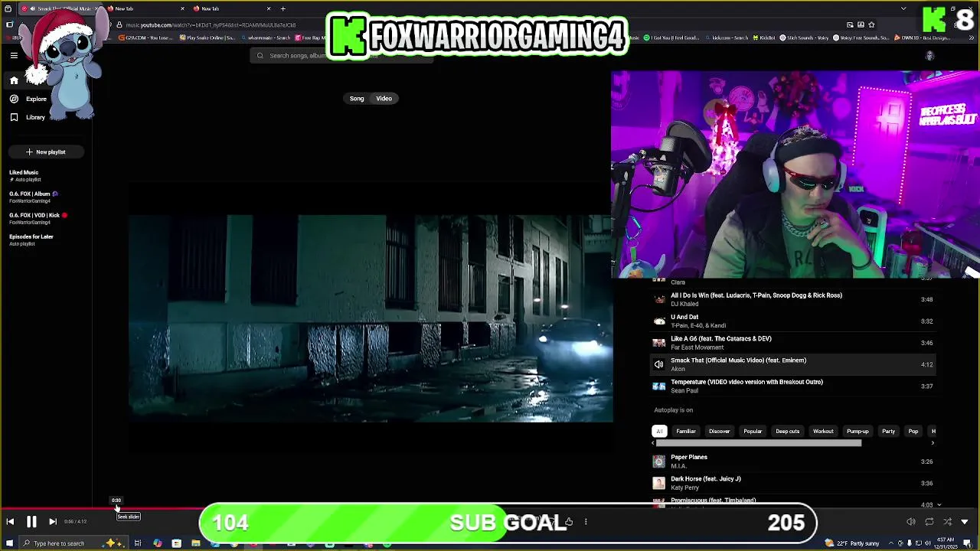Open a new browser tab
Image resolution: width=980 pixels, height=551 pixels.
(283, 8)
